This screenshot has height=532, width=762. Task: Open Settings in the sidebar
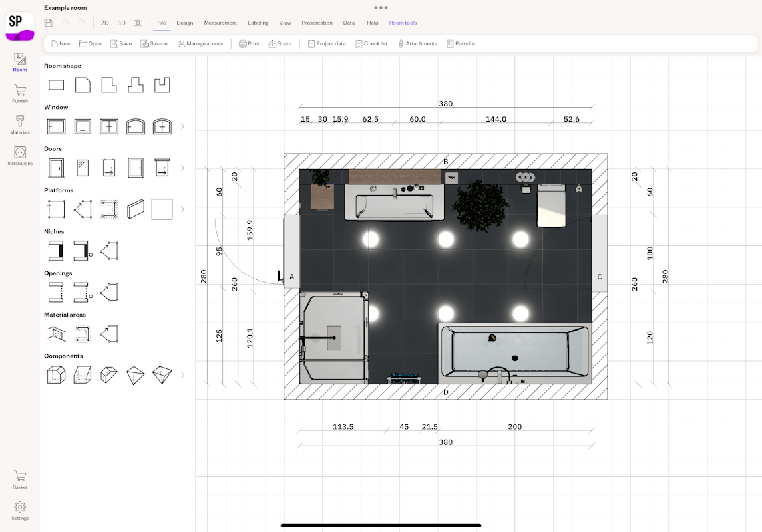pos(20,510)
